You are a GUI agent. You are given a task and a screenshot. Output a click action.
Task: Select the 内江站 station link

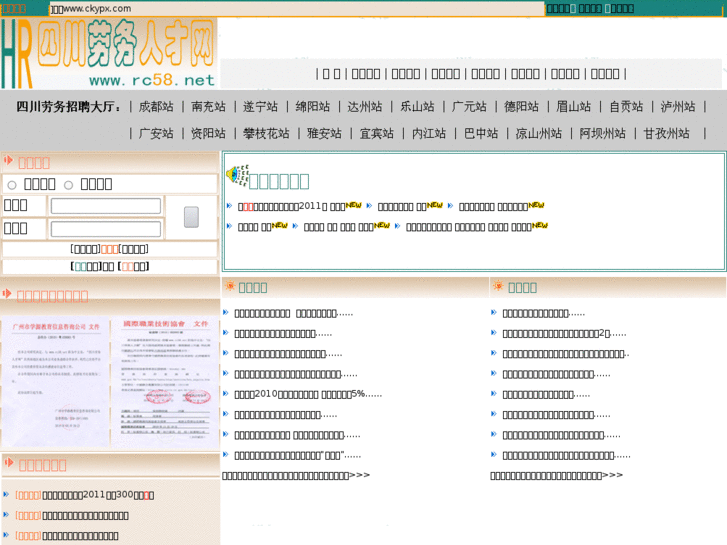[429, 134]
